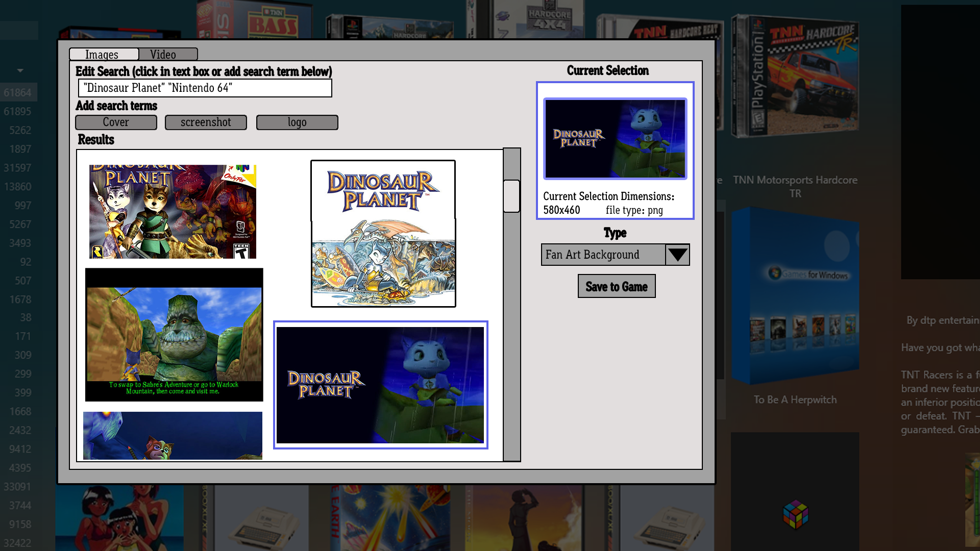This screenshot has height=551, width=980.
Task: Click the TNN Bass game cover in background
Action: pyautogui.click(x=255, y=19)
